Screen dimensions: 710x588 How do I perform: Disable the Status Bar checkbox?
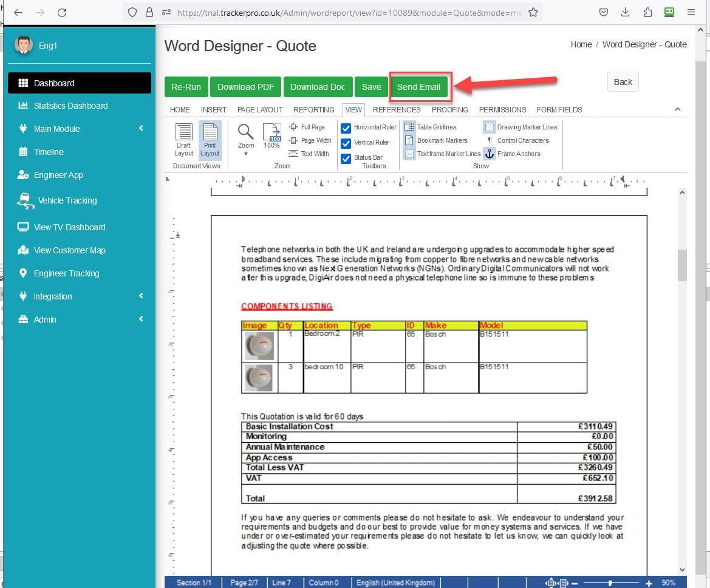(x=346, y=158)
